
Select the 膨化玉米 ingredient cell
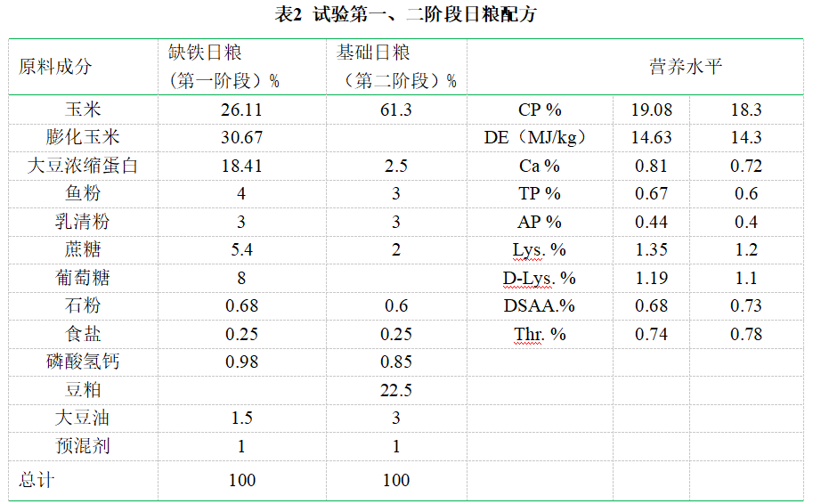pyautogui.click(x=83, y=138)
